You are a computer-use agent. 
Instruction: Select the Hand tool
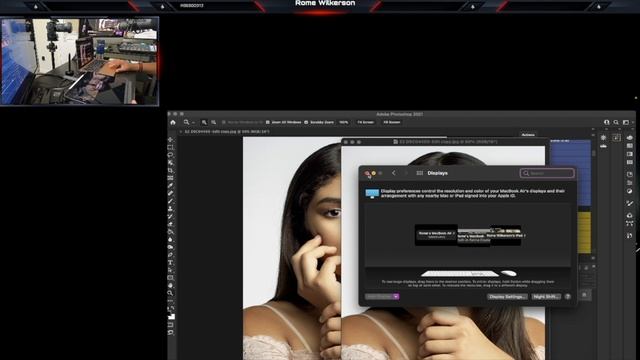click(x=171, y=285)
